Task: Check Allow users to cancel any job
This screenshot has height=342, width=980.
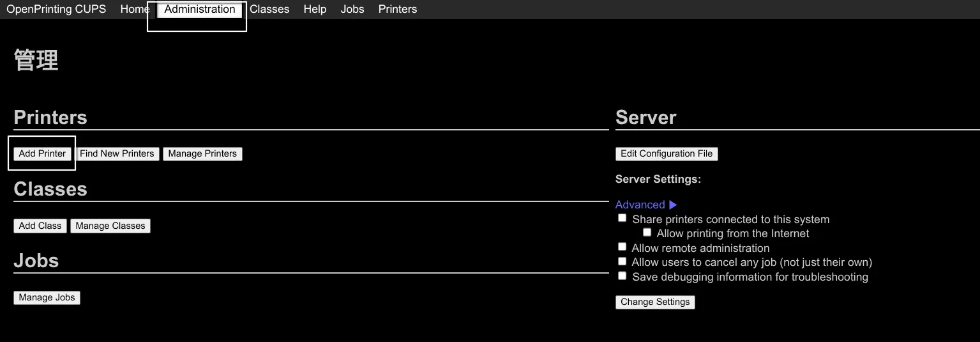Action: [622, 261]
